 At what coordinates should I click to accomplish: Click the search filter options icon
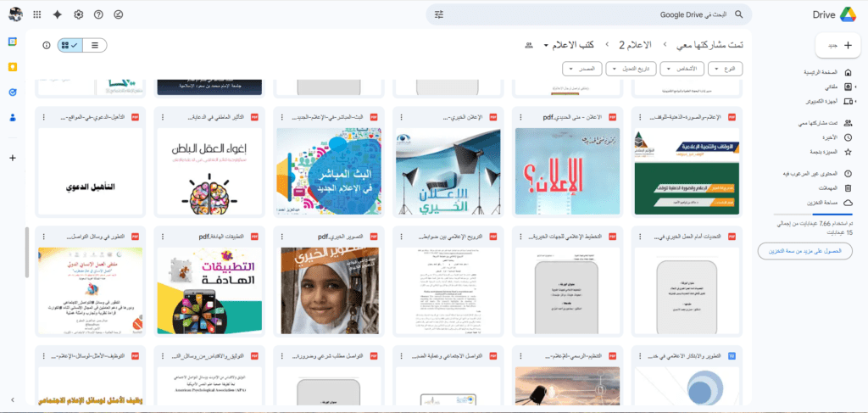[x=439, y=14]
